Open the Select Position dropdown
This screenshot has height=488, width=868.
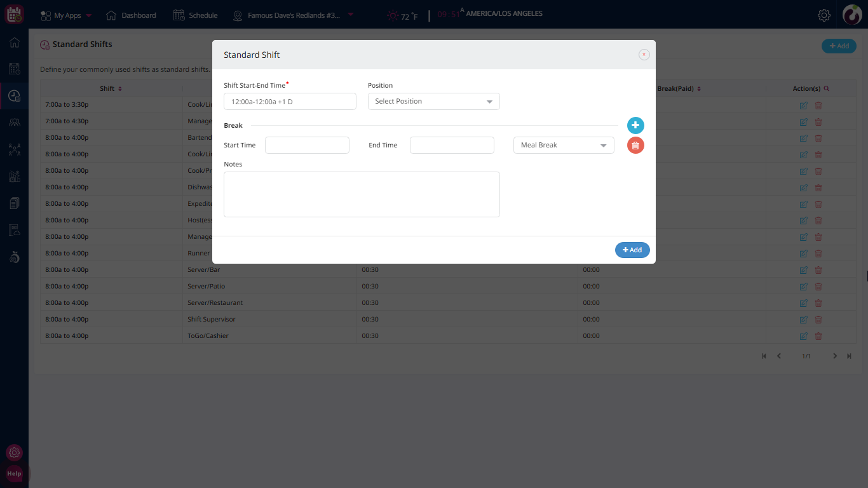[433, 101]
